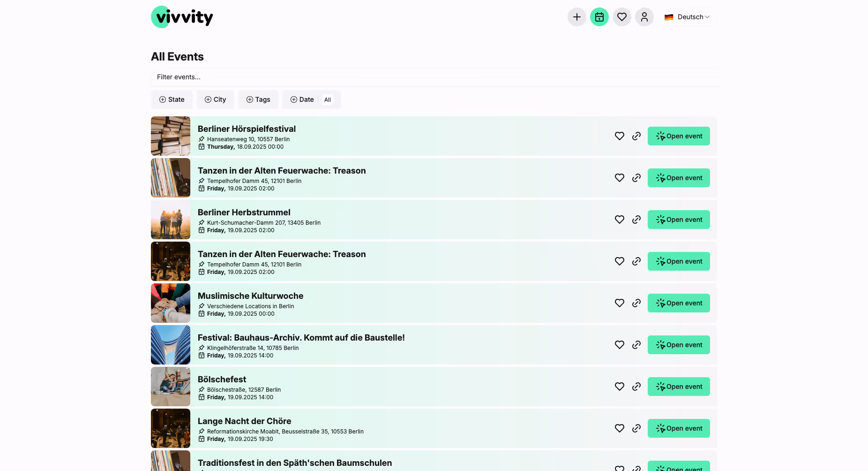
Task: Open the Tags filter
Action: tap(258, 99)
